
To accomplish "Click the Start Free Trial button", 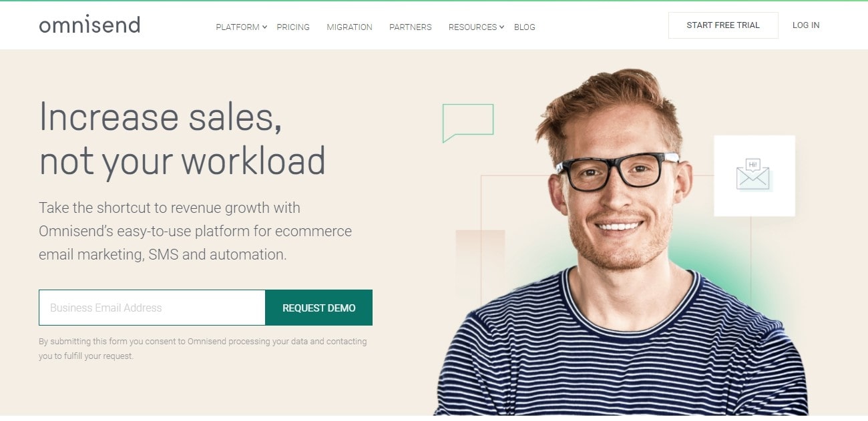I will click(x=723, y=25).
